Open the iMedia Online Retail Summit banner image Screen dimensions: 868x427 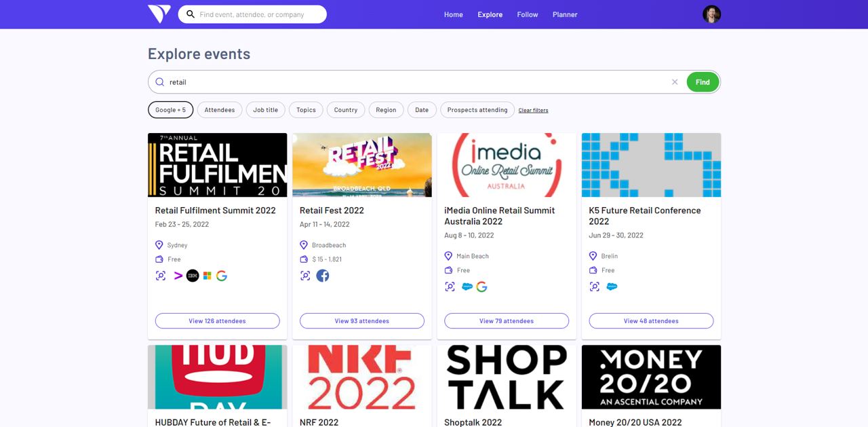[507, 165]
